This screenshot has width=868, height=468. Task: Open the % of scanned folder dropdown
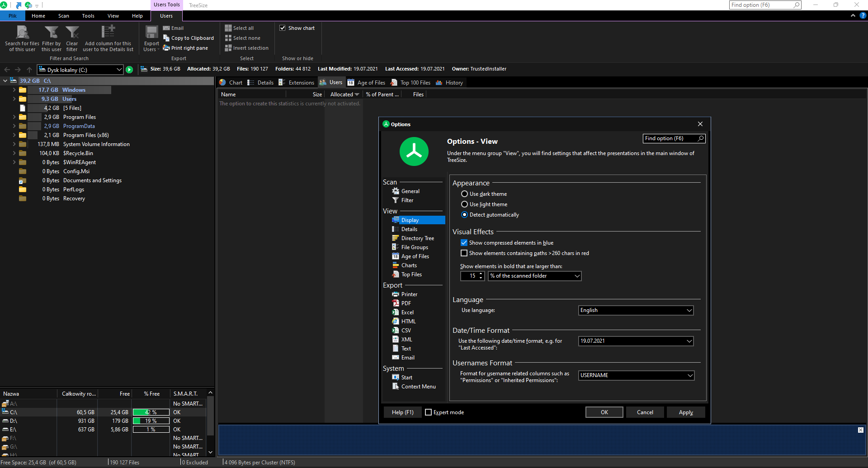pos(534,276)
